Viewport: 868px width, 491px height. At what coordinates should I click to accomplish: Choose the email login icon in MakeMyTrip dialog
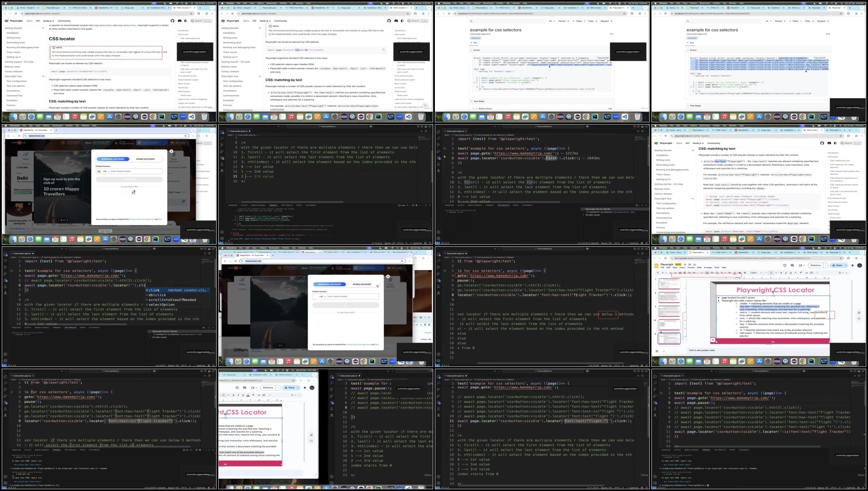(x=134, y=192)
